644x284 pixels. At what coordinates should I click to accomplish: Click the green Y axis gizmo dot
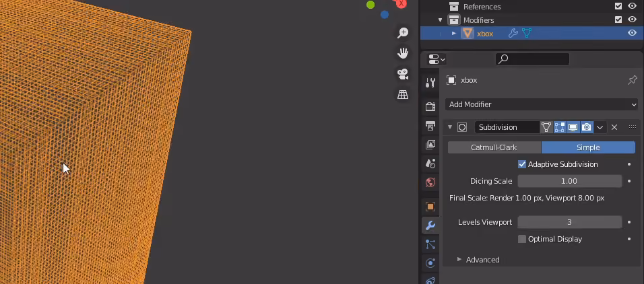[371, 5]
